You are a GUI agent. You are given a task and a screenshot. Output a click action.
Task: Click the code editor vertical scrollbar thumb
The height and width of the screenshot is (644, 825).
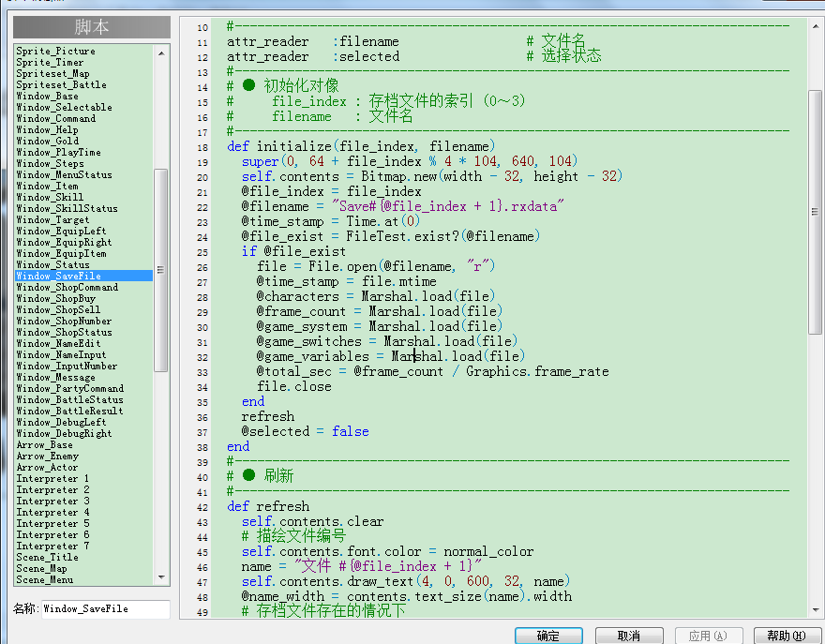tap(815, 212)
